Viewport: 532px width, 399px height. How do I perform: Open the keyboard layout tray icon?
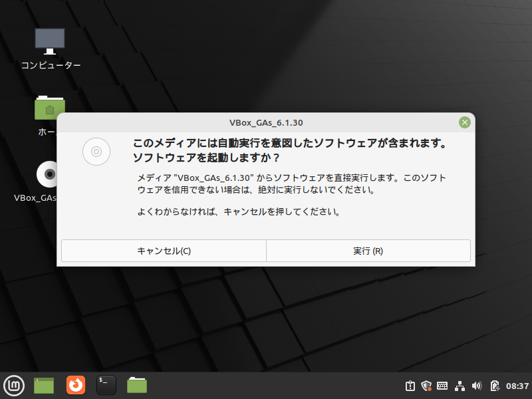tap(442, 386)
